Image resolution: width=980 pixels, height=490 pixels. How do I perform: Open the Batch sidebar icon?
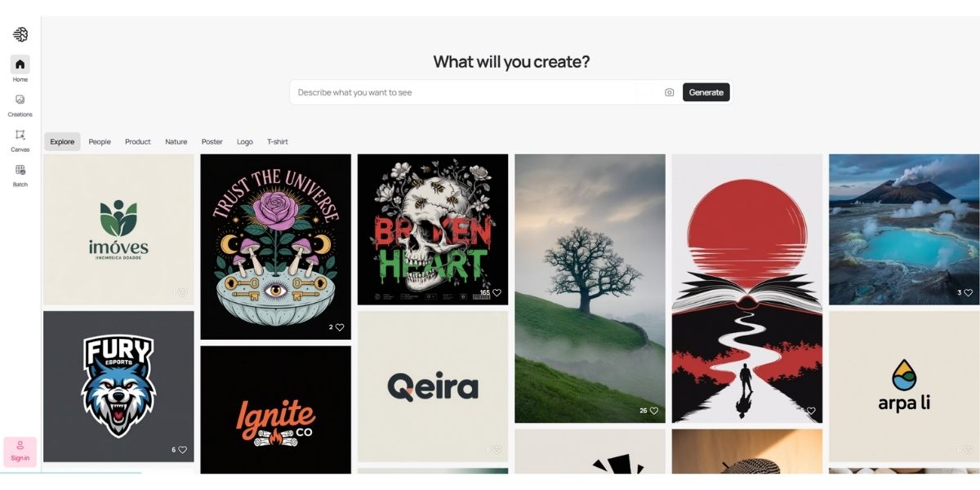pyautogui.click(x=20, y=170)
